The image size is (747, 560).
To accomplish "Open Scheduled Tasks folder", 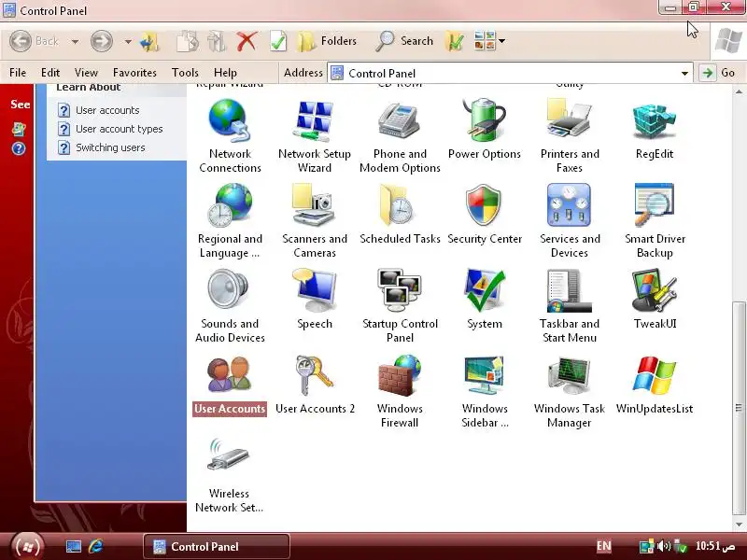I will pos(400,214).
